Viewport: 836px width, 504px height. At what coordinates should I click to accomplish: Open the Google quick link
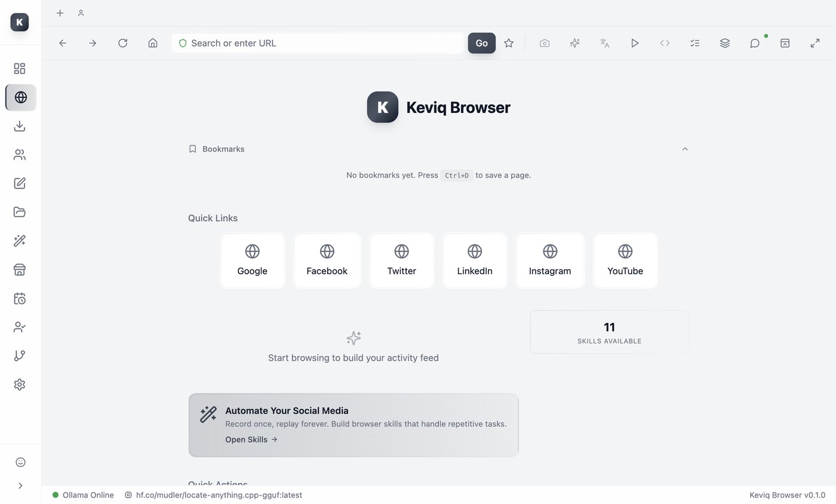pos(253,261)
